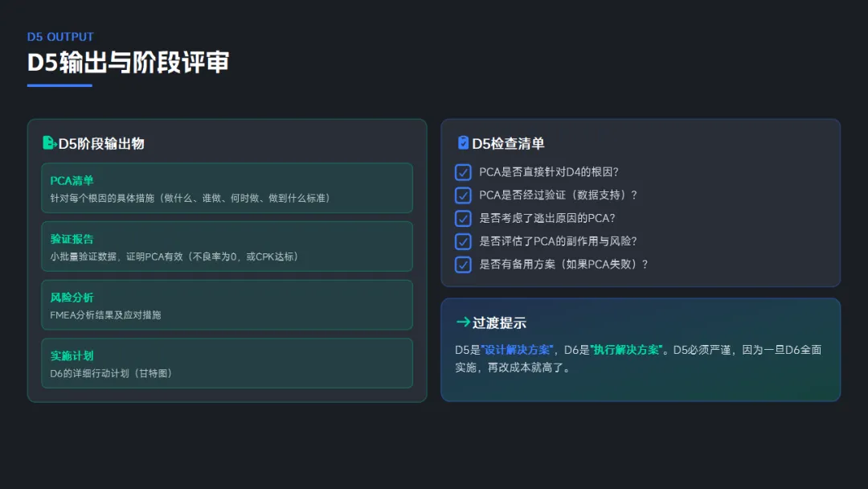
Task: Click the clipboard check icon beside D5检查清单
Action: [x=463, y=143]
